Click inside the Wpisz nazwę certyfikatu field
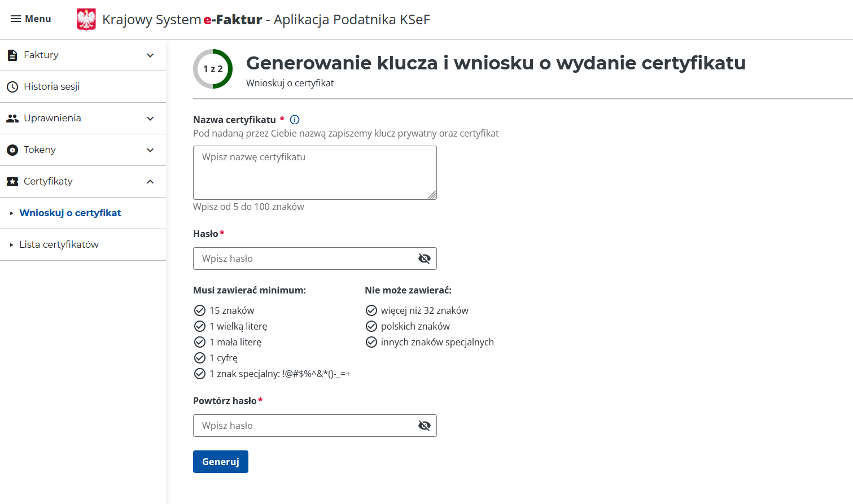Viewport: 853px width, 504px height. pyautogui.click(x=314, y=172)
